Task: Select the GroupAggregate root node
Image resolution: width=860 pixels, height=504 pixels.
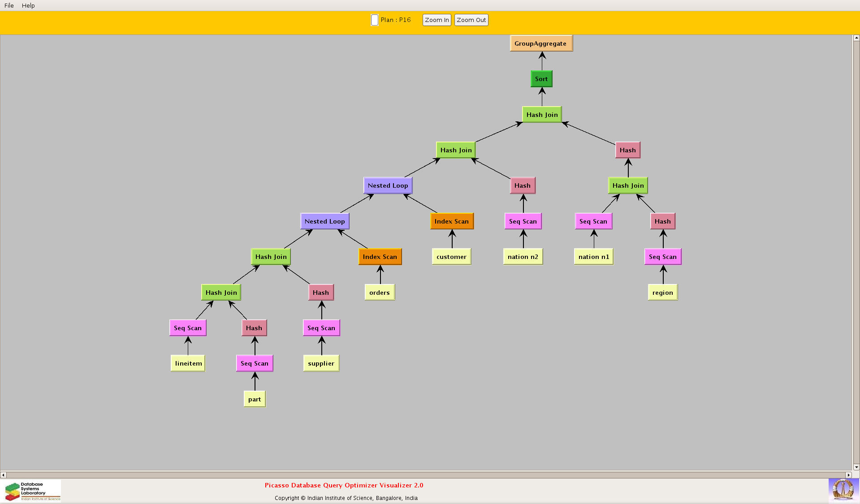Action: click(x=541, y=43)
